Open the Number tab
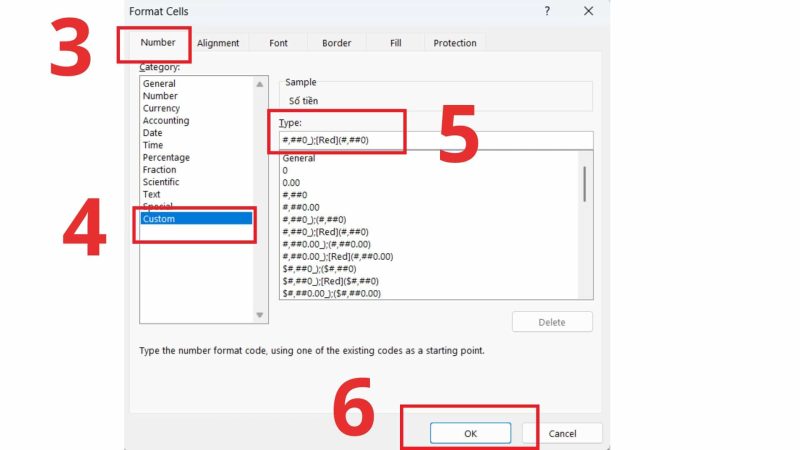The height and width of the screenshot is (450, 800). coord(158,42)
